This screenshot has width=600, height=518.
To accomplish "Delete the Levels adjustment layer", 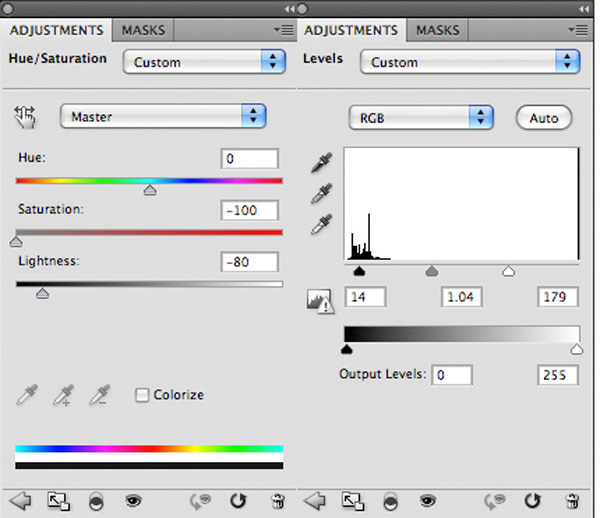I will (x=572, y=501).
